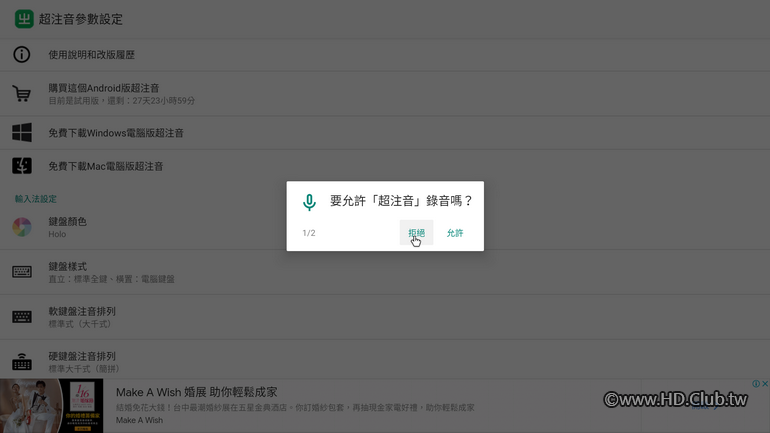Screen dimensions: 770x433
Task: Click the 超注音參數設定 title
Action: (81, 19)
